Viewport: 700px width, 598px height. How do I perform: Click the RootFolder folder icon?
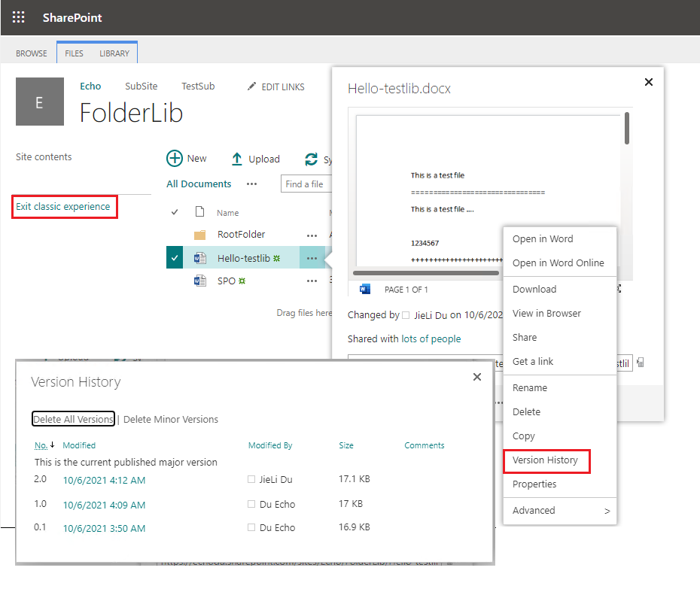pyautogui.click(x=199, y=235)
